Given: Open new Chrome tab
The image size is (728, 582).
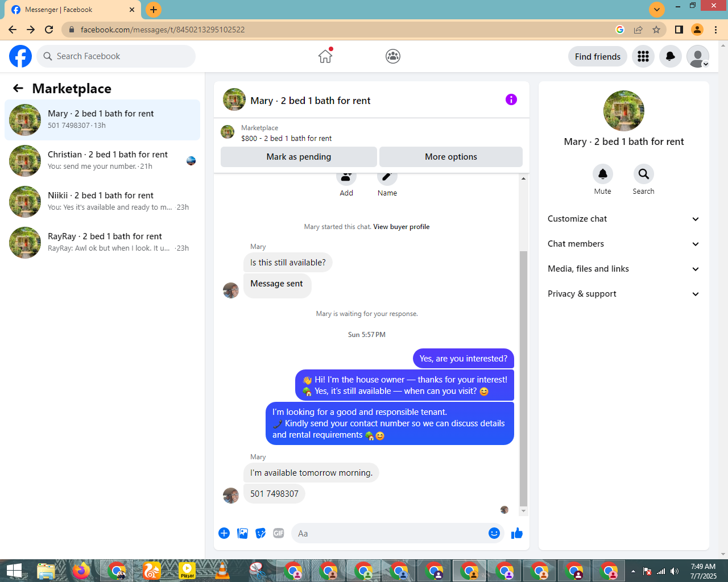Looking at the screenshot, I should point(154,10).
